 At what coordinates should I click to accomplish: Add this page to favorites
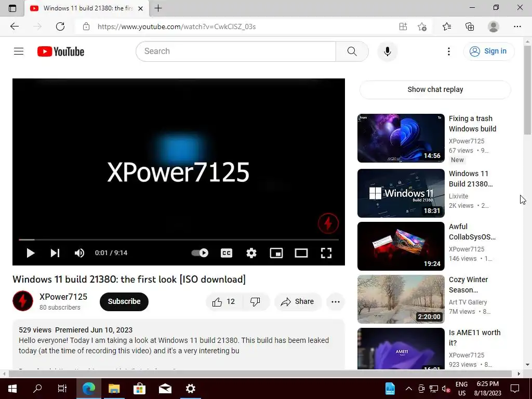(x=422, y=26)
